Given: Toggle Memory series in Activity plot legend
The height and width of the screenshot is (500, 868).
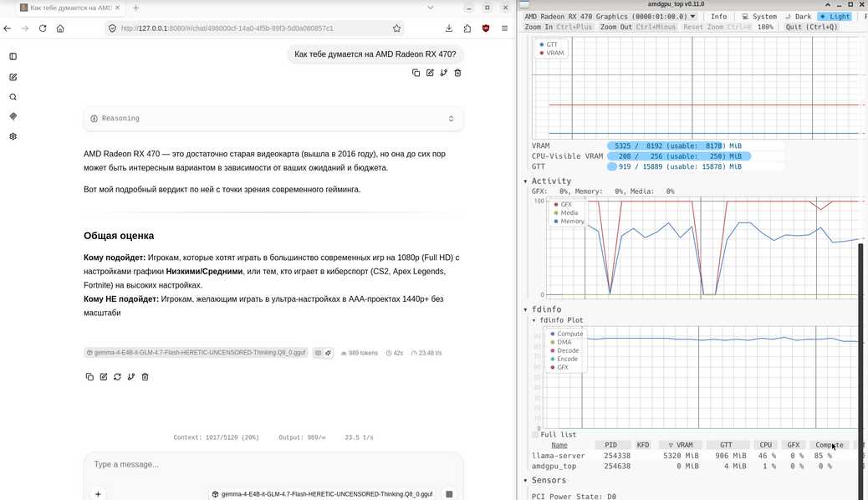Looking at the screenshot, I should (x=569, y=222).
